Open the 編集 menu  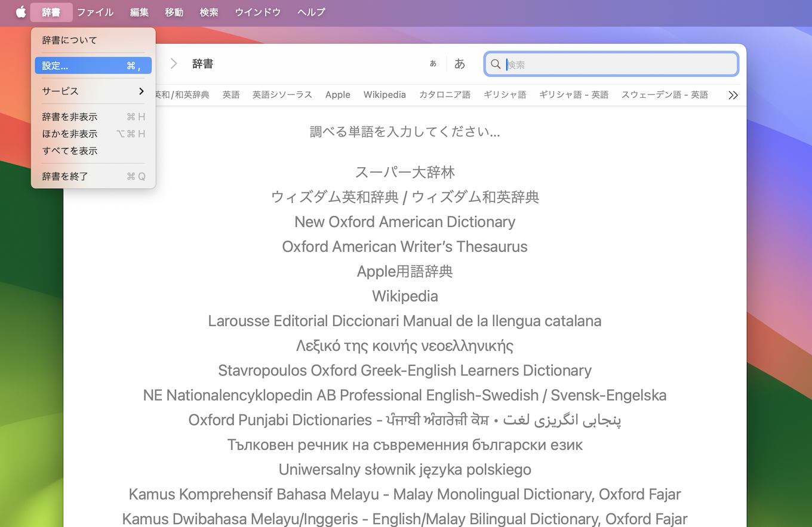[x=139, y=12]
